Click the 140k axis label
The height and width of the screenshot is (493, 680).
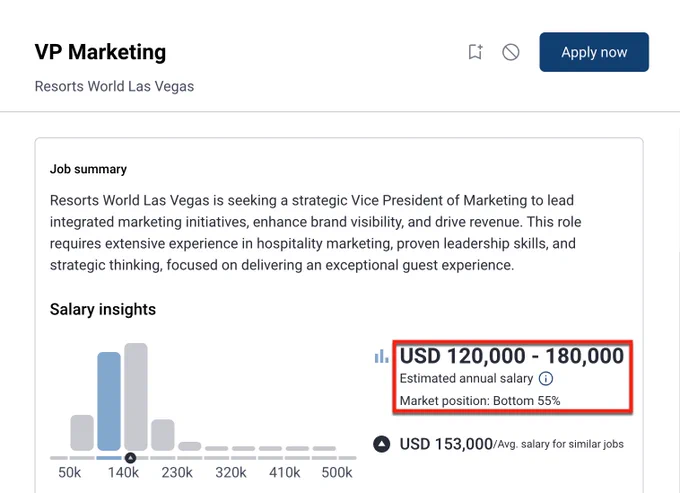(x=123, y=472)
